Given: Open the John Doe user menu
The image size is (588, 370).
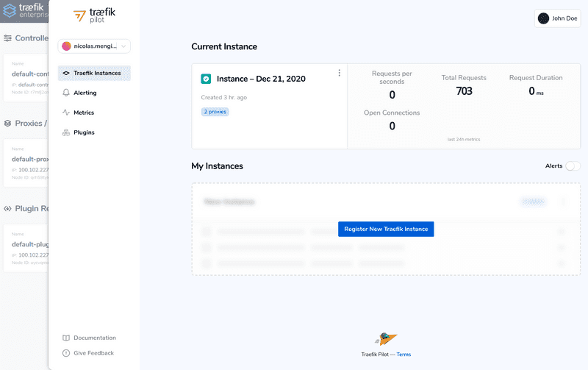Looking at the screenshot, I should (558, 18).
